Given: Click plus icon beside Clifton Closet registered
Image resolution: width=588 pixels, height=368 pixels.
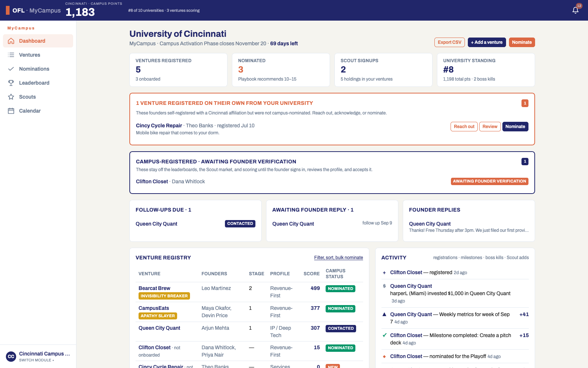Looking at the screenshot, I should click(x=384, y=273).
